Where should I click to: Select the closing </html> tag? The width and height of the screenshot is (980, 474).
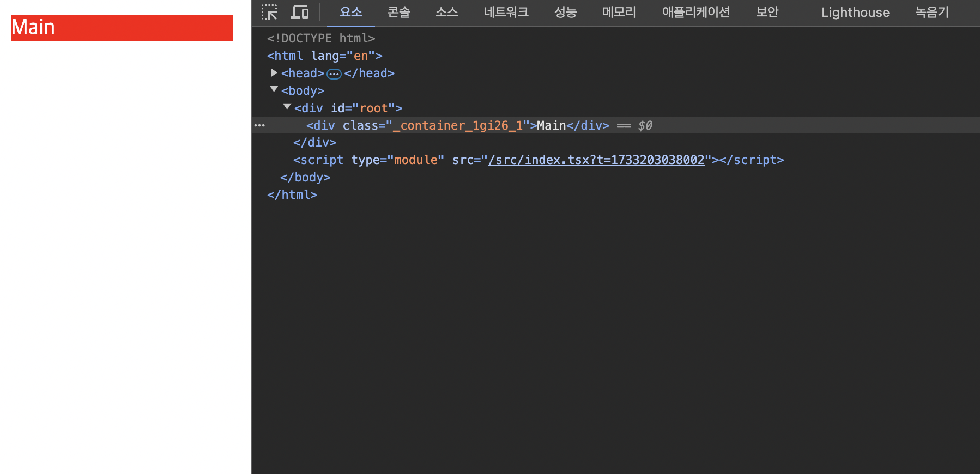pyautogui.click(x=292, y=195)
